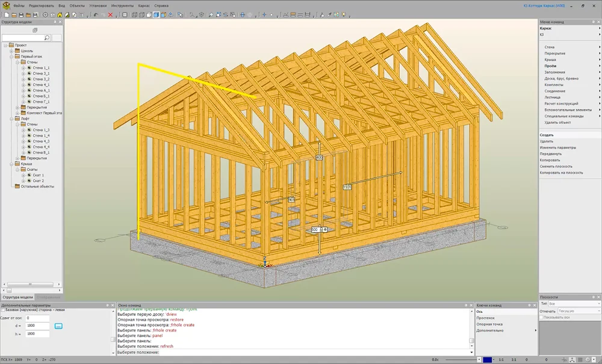Click the copy icon above the search field
Image resolution: width=602 pixels, height=364 pixels.
(x=35, y=30)
